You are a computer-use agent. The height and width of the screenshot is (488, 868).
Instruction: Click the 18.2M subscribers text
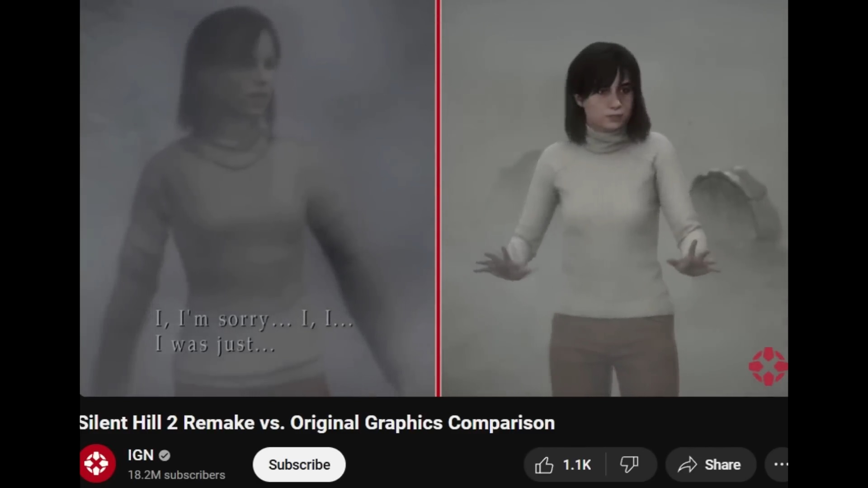(176, 475)
